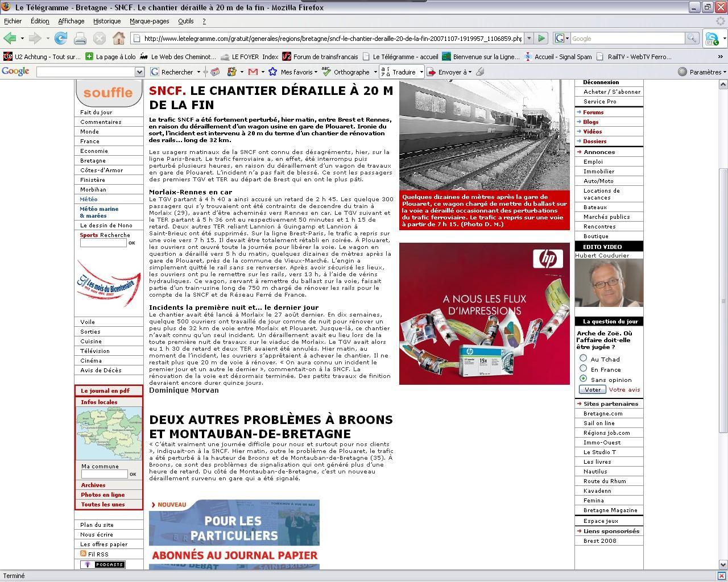Viewport: 728px width, 582px height.
Task: Click the Google Toolbar news icon
Action: coord(216,72)
